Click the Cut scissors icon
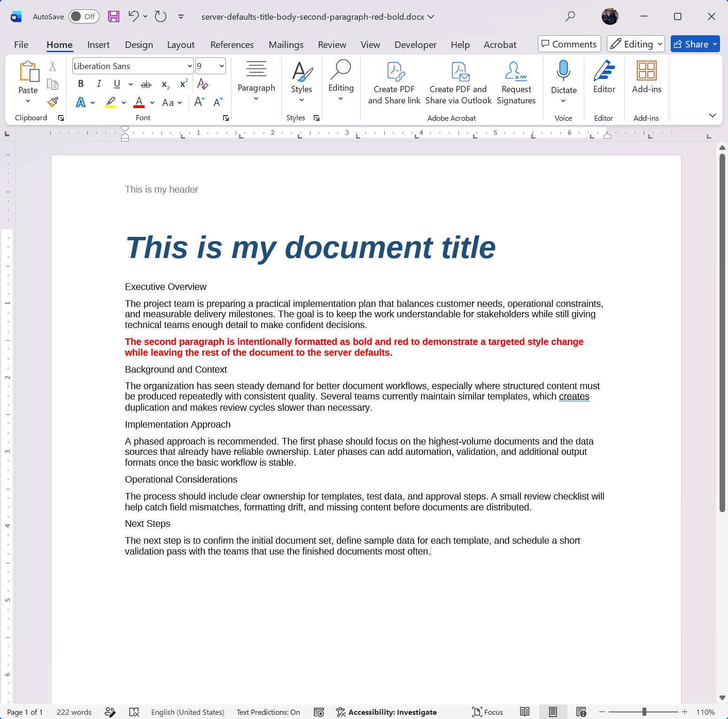The image size is (728, 719). 53,66
